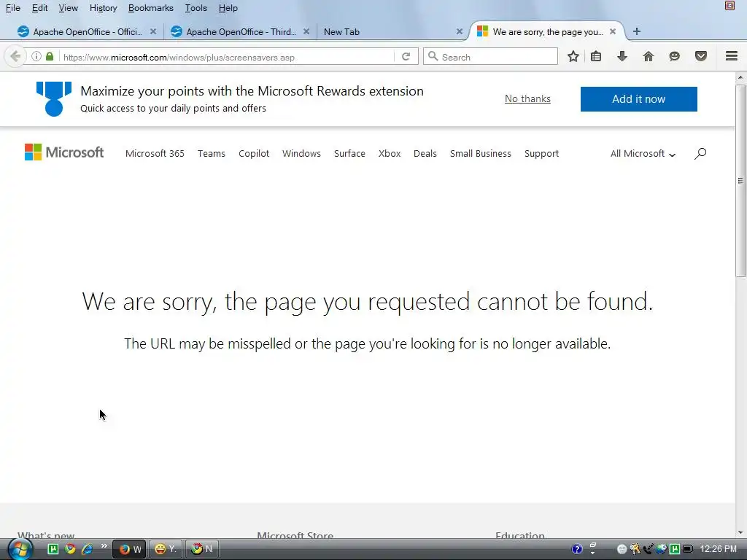Click the green quick launch icon next to Start
The width and height of the screenshot is (747, 560).
coord(53,549)
